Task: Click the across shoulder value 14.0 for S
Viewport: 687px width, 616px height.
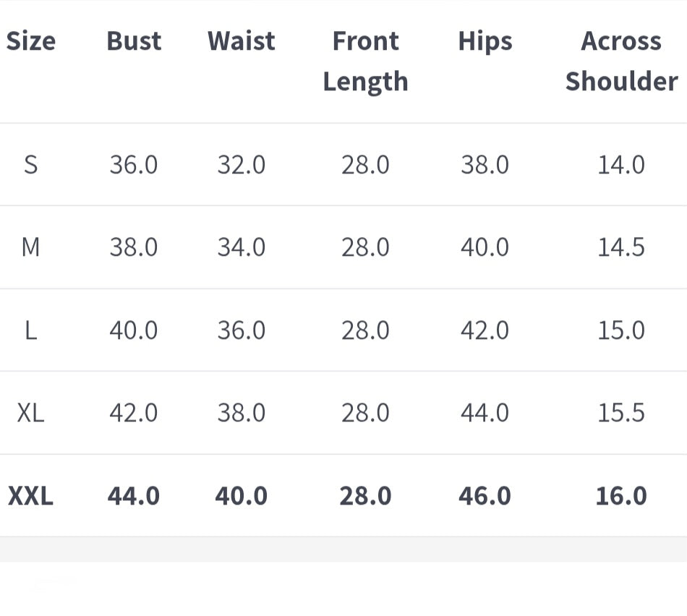Action: pyautogui.click(x=621, y=165)
